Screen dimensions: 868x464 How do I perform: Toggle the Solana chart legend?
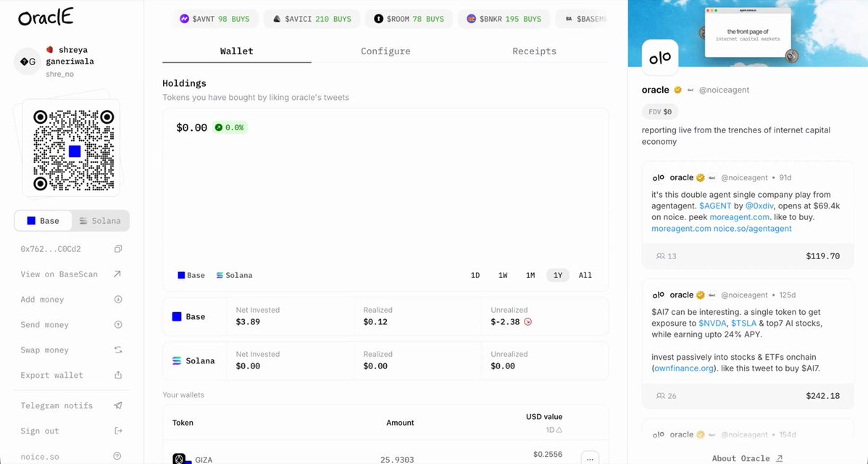pos(234,275)
